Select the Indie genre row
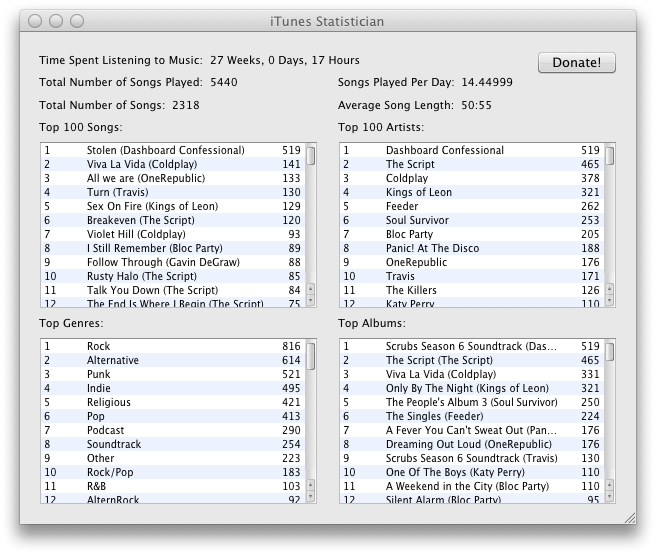Screen dimensions: 656x554 coord(173,388)
